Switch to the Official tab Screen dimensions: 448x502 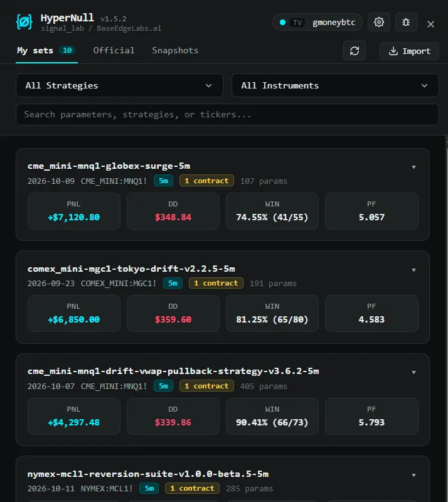(x=114, y=51)
